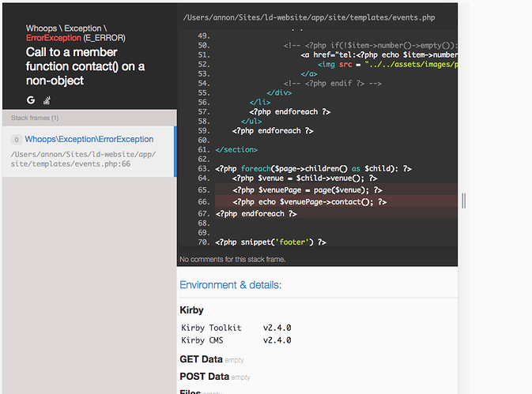Click the frame index 0 badge
This screenshot has height=394, width=532.
tap(16, 140)
